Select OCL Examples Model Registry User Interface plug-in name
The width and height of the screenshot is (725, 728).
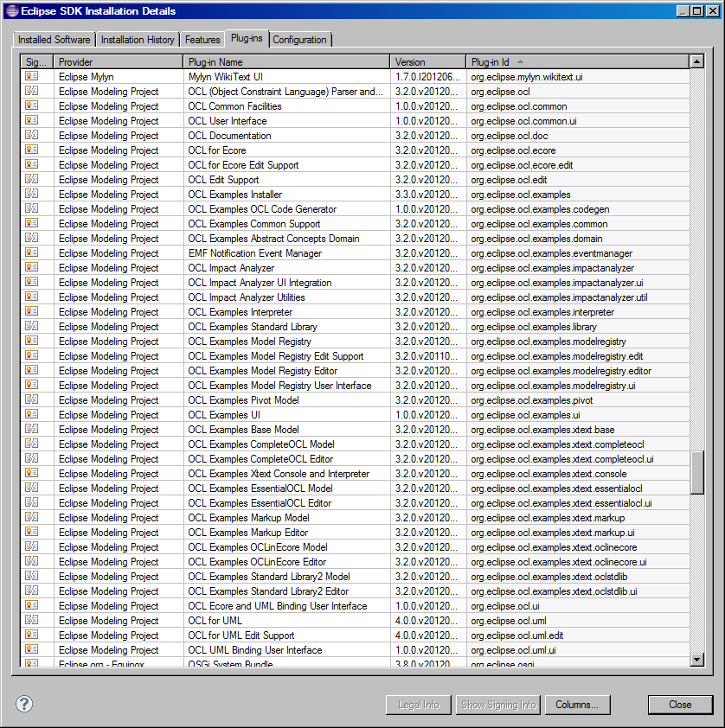pos(279,386)
